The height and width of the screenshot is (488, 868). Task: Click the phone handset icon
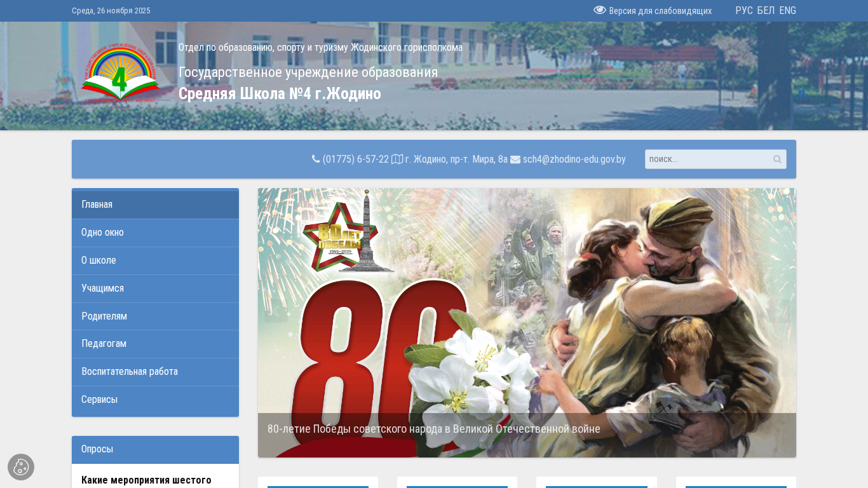coord(316,159)
